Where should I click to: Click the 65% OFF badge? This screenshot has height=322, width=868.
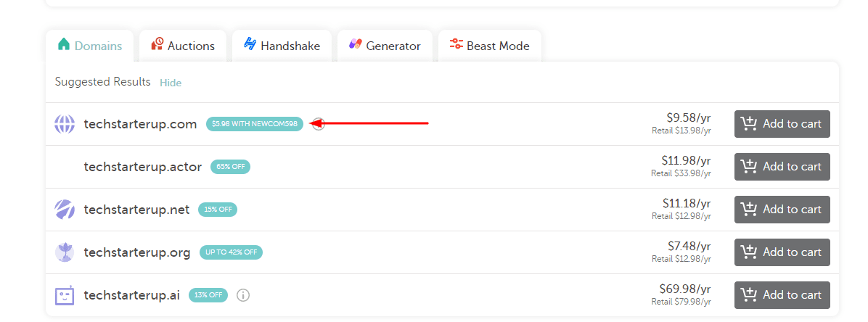230,167
